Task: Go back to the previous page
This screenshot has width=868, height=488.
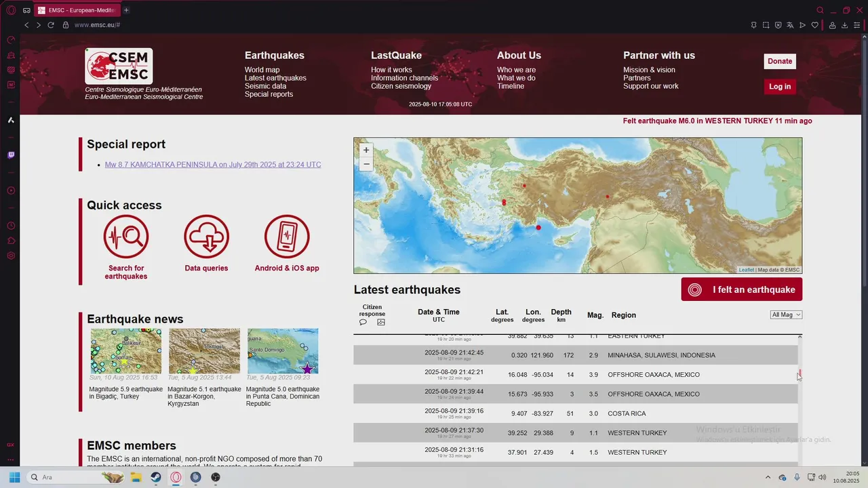Action: pos(26,25)
